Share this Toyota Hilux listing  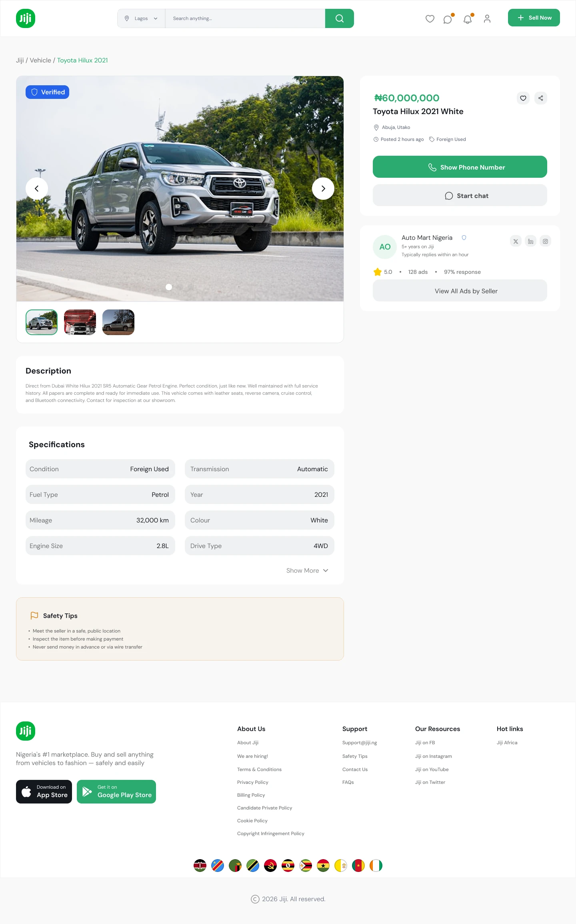(x=541, y=98)
